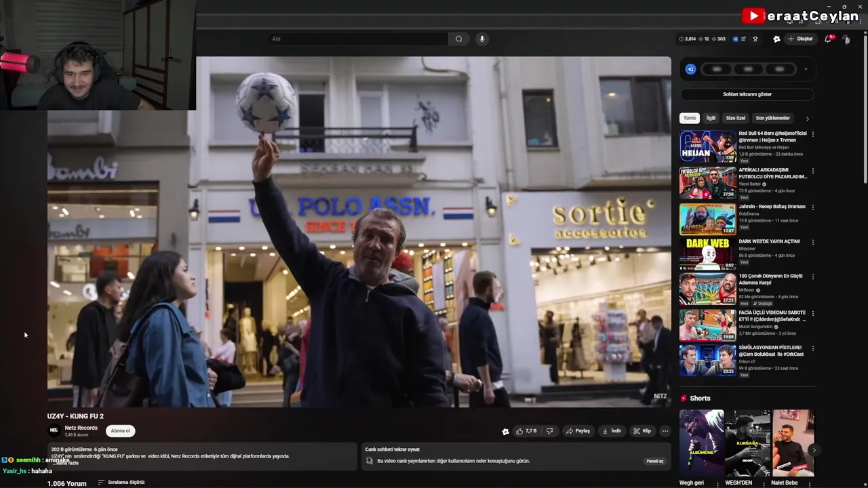Open the Sıralama ölçütü sort dropdown
Screen dimensions: 868x488
click(121, 483)
